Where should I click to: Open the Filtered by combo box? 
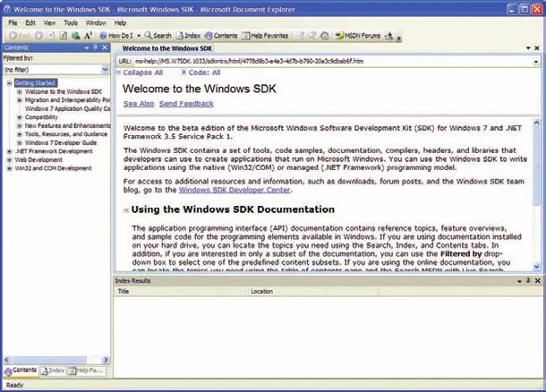click(56, 70)
